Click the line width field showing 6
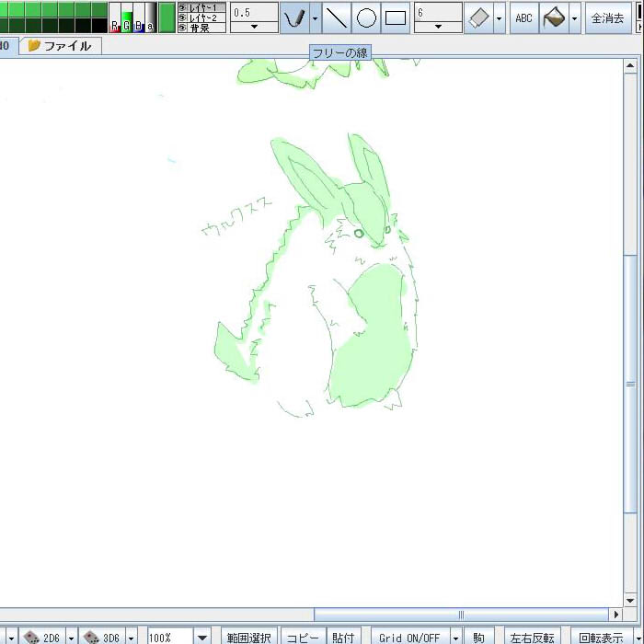Viewport: 644px width, 644px height. click(x=438, y=12)
